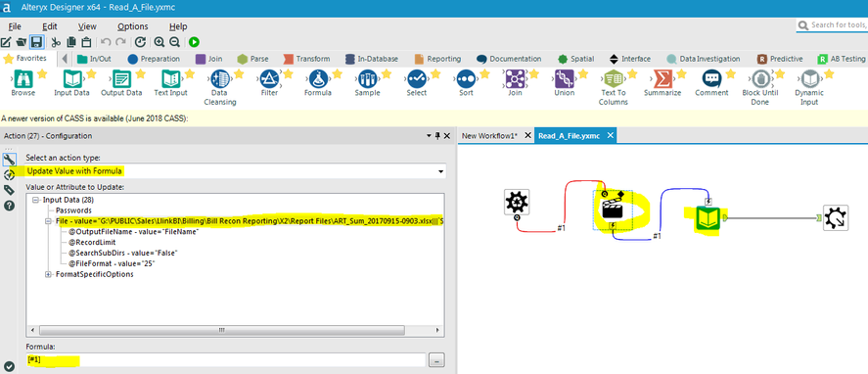Collapse the Input Data (28) tree node
The image size is (868, 374).
coord(36,200)
